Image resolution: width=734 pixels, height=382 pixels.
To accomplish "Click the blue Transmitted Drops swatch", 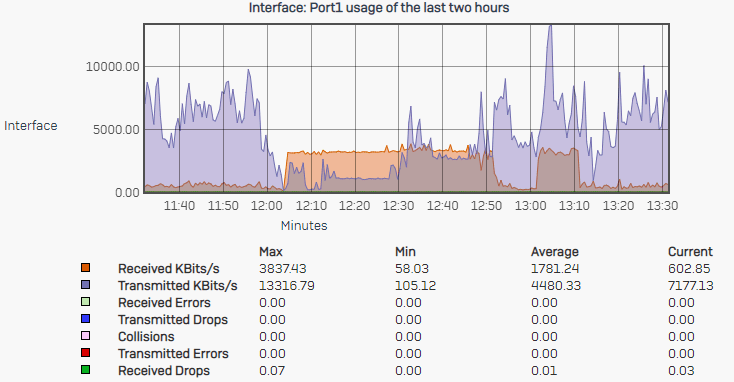I will pos(85,319).
